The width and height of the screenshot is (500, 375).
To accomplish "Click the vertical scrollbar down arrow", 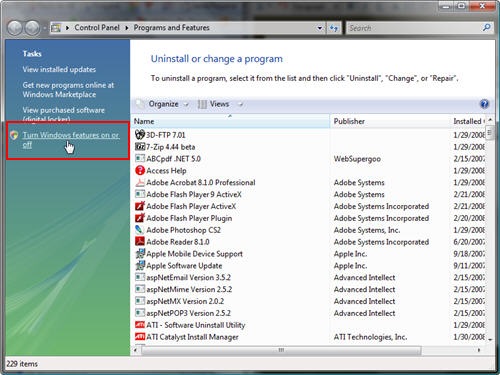I will (490, 339).
